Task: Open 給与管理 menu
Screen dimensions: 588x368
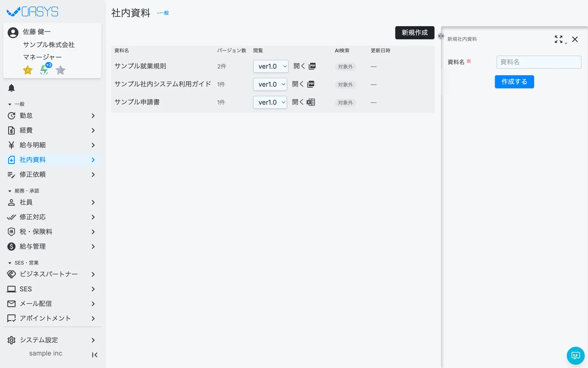Action: click(52, 247)
